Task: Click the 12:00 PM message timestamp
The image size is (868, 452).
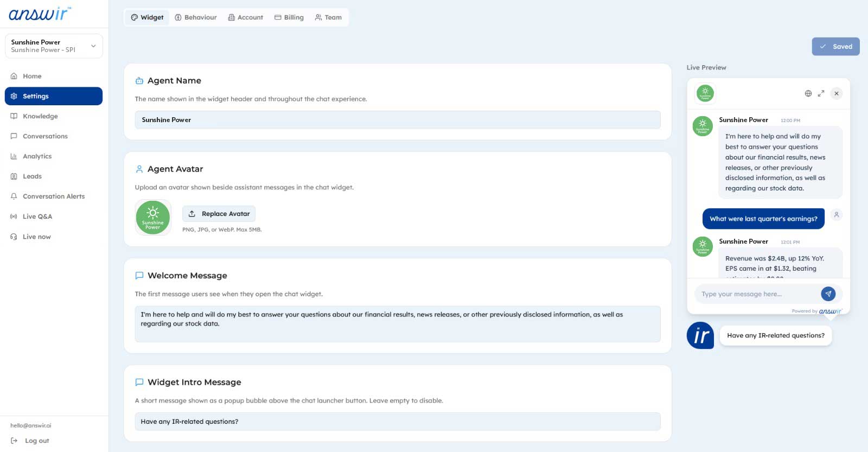Action: tap(790, 120)
